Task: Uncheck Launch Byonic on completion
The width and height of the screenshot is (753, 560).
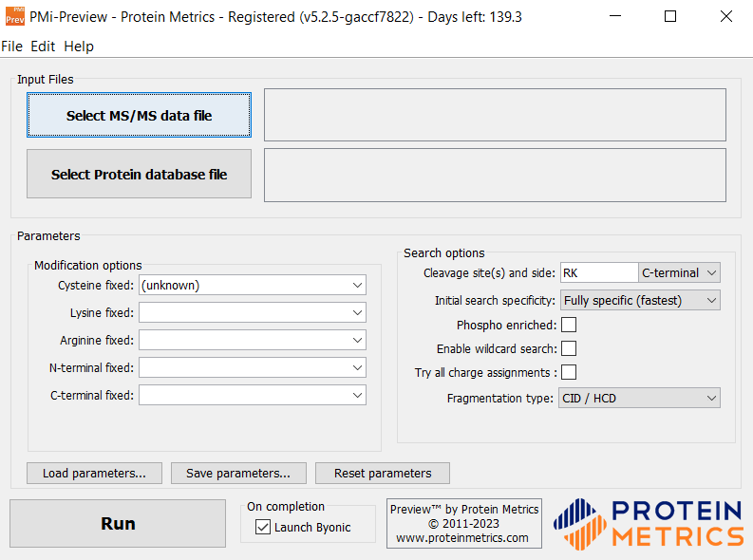Action: tap(263, 527)
